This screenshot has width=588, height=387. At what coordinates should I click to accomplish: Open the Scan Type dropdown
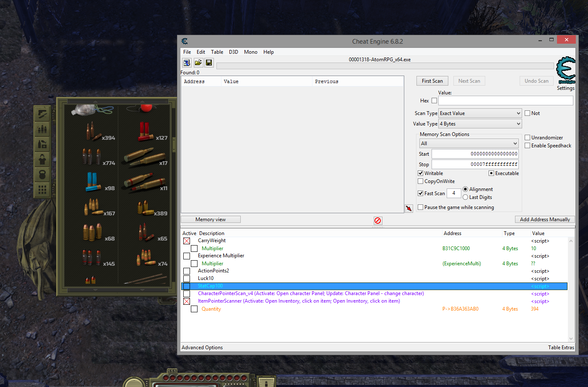[480, 113]
